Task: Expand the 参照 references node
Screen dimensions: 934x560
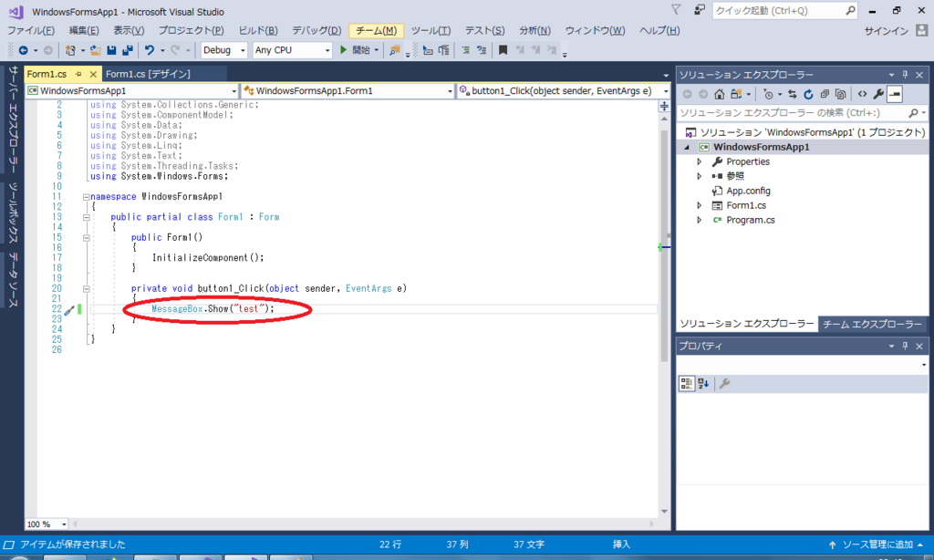Action: [x=700, y=176]
